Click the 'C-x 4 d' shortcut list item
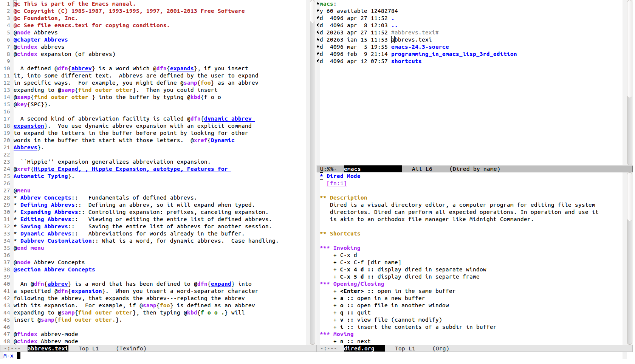Image resolution: width=635 pixels, height=364 pixels. click(410, 270)
